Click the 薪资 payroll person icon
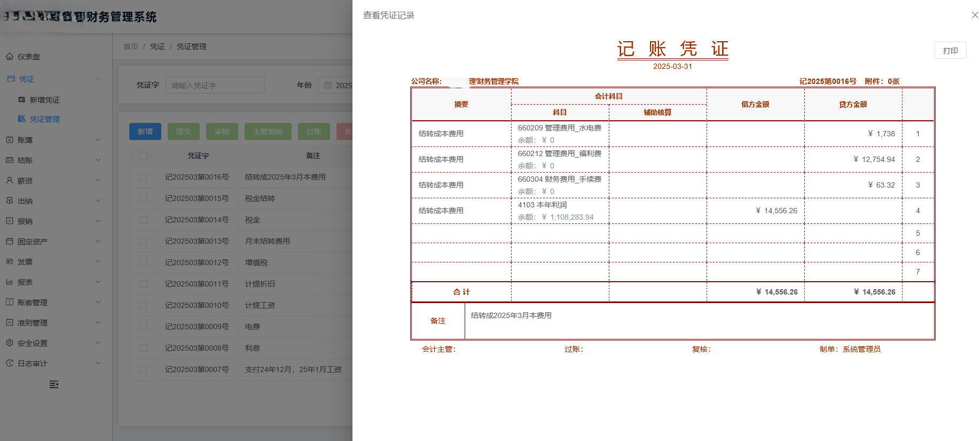This screenshot has width=980, height=441. [x=10, y=181]
